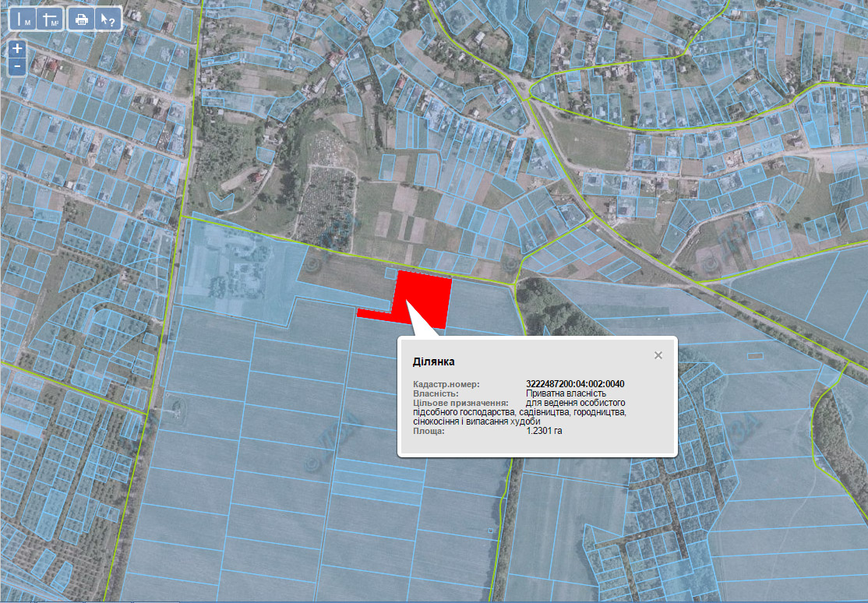The image size is (868, 603).
Task: Click cadastral number 3222487200:04:002:0040
Action: (x=575, y=384)
